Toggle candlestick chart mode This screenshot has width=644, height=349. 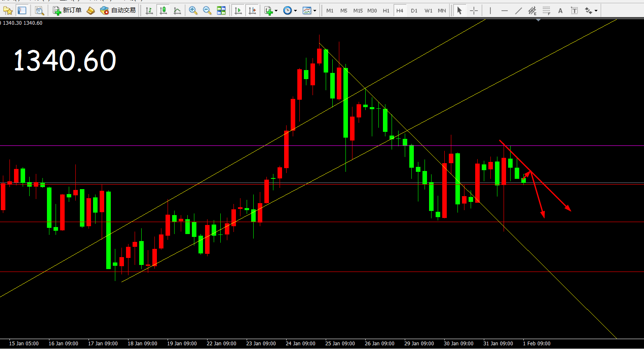[x=163, y=11]
